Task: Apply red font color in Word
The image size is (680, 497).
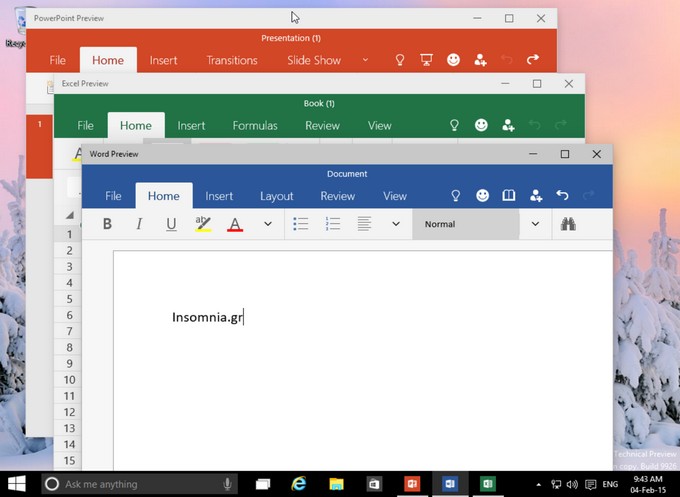Action: coord(235,224)
